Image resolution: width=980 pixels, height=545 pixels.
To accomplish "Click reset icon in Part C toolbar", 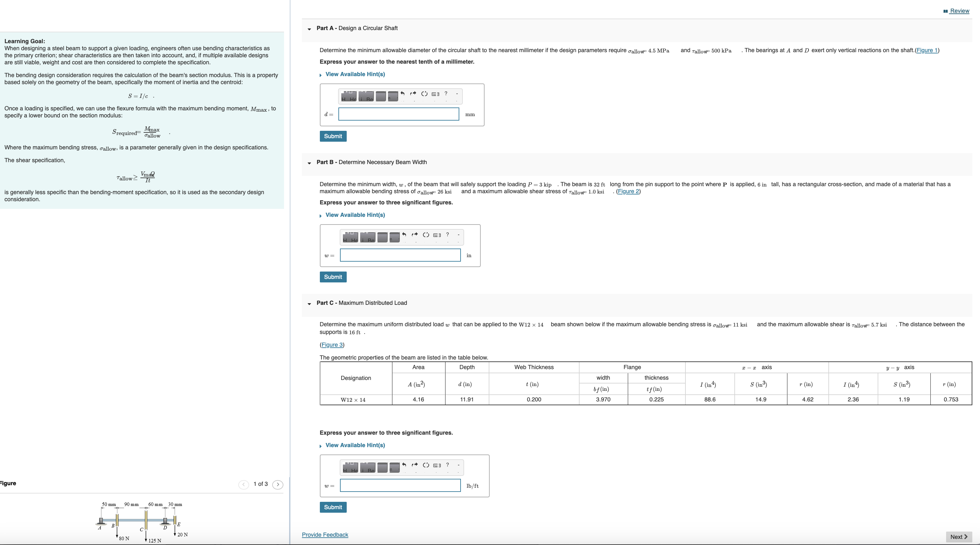I will [426, 465].
